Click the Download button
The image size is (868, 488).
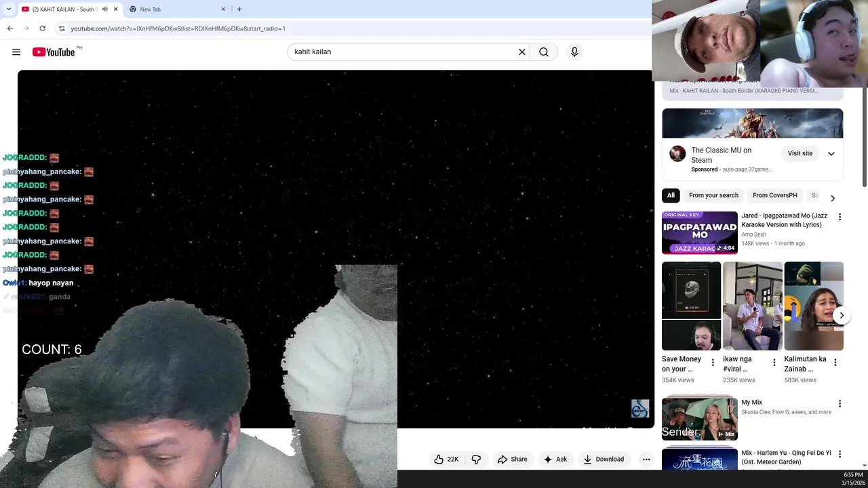tap(603, 459)
